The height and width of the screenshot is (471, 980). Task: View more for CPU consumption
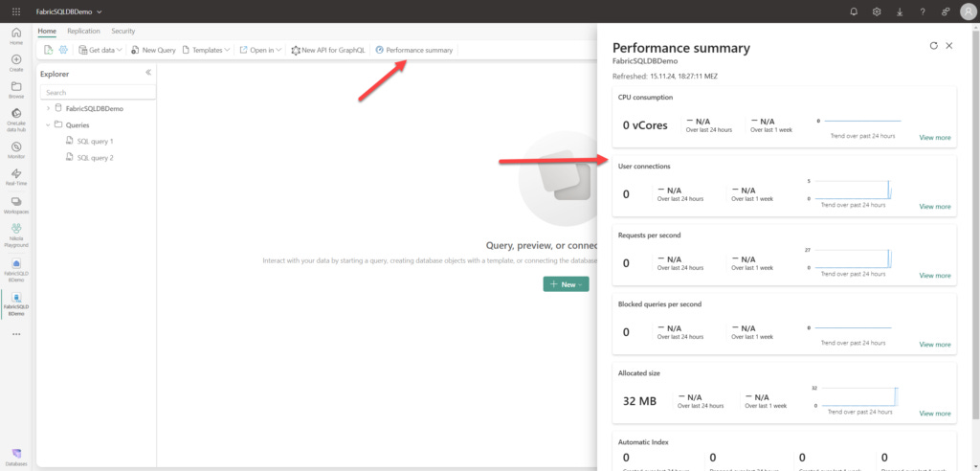(935, 138)
